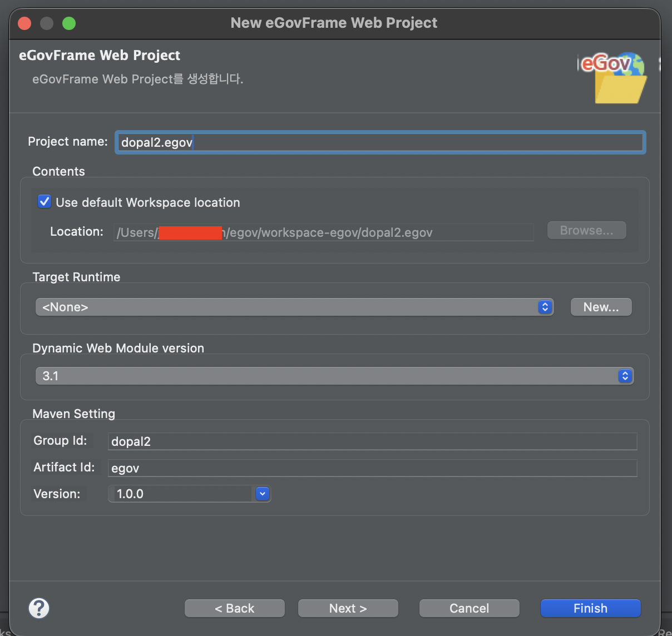
Task: Focus the Project name input field
Action: tap(381, 142)
